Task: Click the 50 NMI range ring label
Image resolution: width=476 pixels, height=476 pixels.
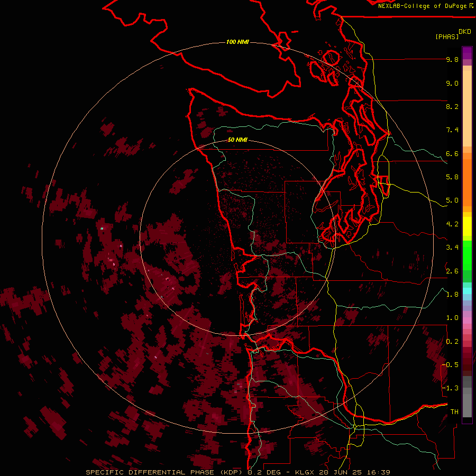Action: [x=237, y=140]
